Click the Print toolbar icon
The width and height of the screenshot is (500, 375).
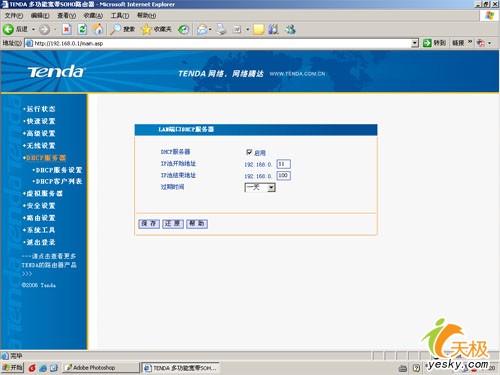(221, 30)
